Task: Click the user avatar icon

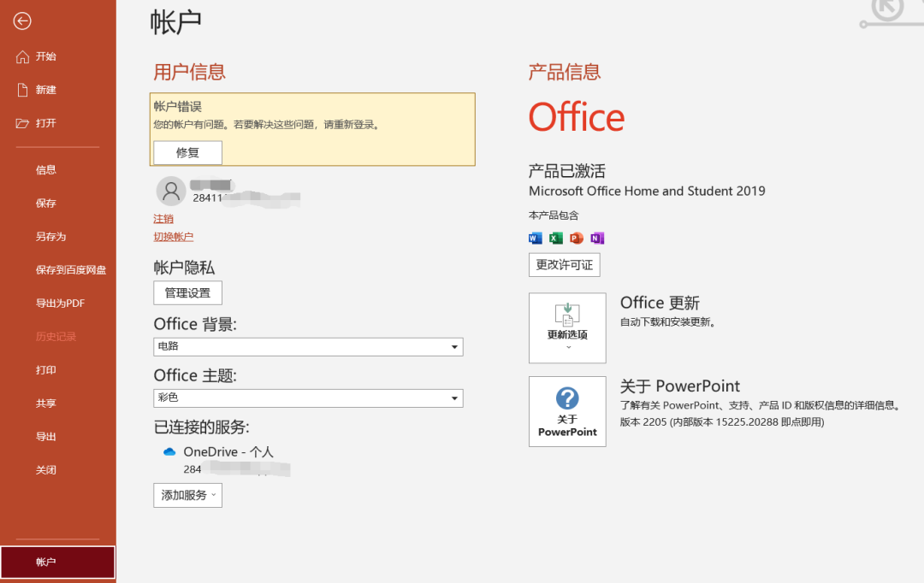Action: (x=171, y=191)
